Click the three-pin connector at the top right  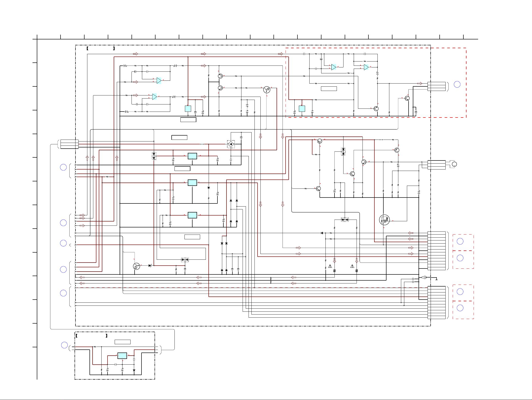pos(437,87)
